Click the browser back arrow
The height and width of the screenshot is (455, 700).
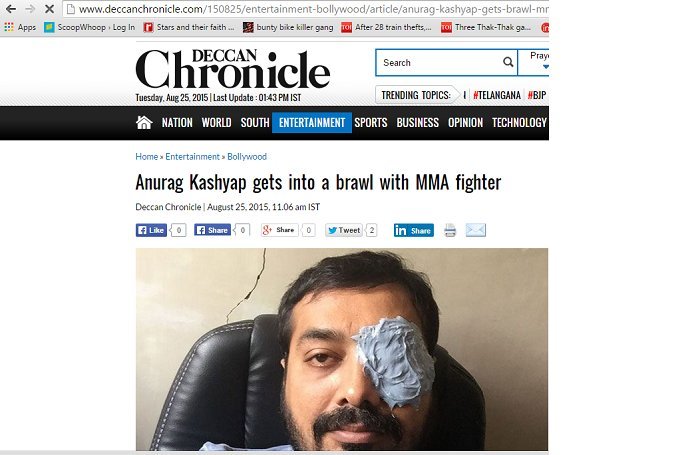coord(11,9)
